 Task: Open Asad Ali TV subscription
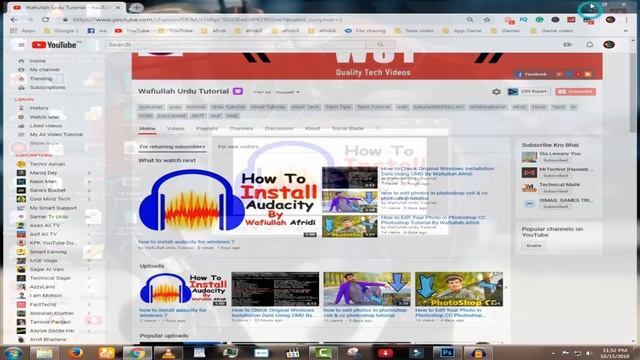click(x=44, y=225)
